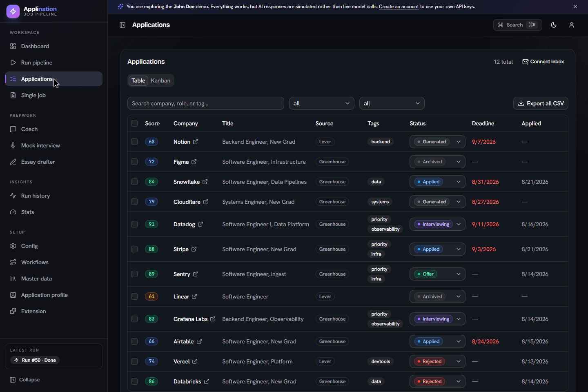
Task: Open Linear's external link icon
Action: [194, 296]
